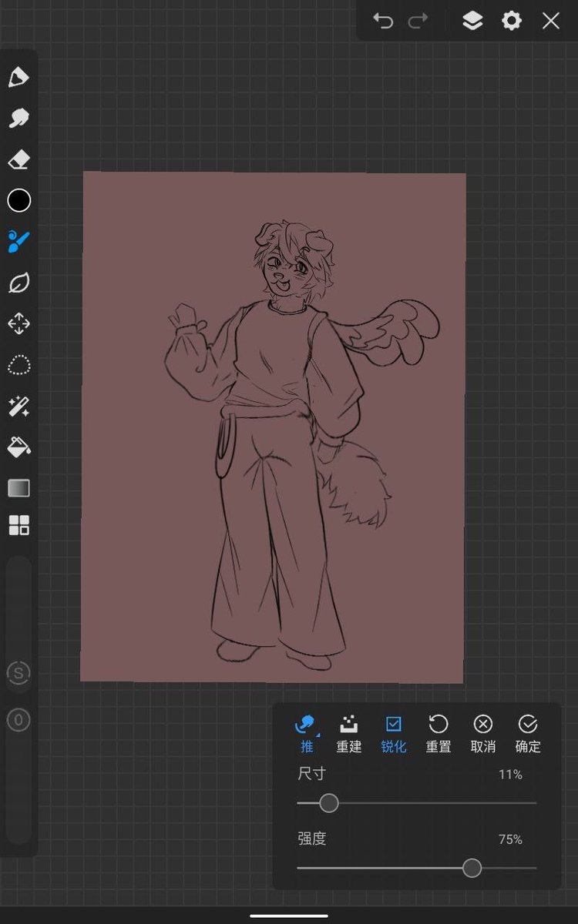Select the paint bucket fill tool
The image size is (578, 924).
(18, 447)
